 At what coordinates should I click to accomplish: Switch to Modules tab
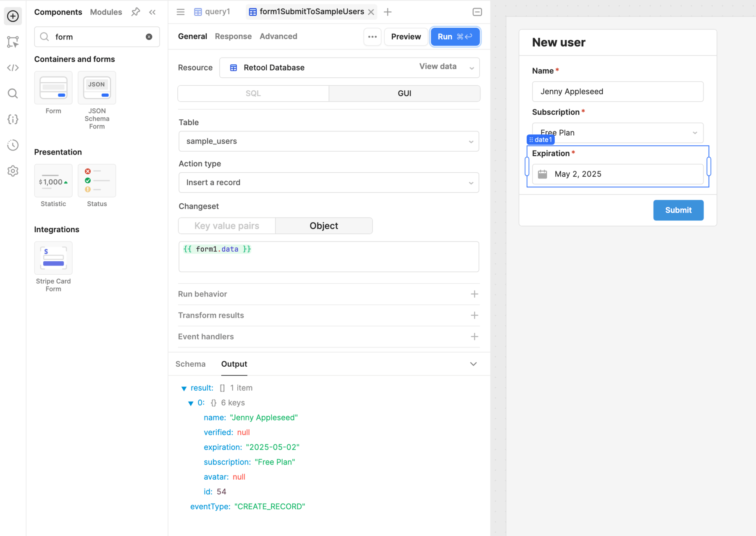click(x=106, y=12)
